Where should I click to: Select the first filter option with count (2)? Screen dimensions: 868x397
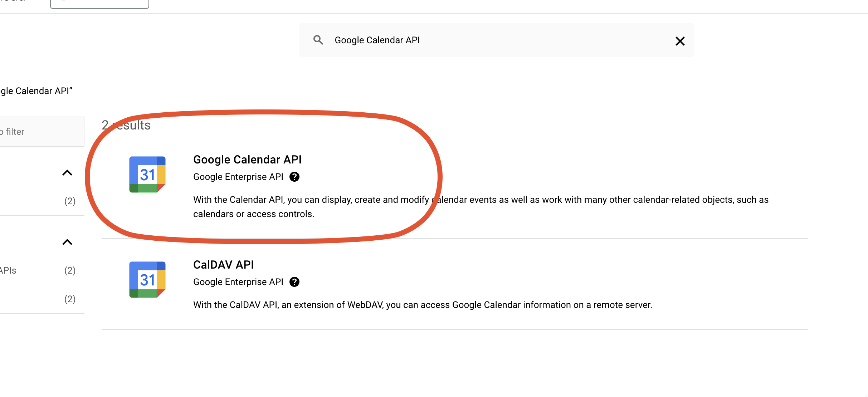(x=69, y=201)
